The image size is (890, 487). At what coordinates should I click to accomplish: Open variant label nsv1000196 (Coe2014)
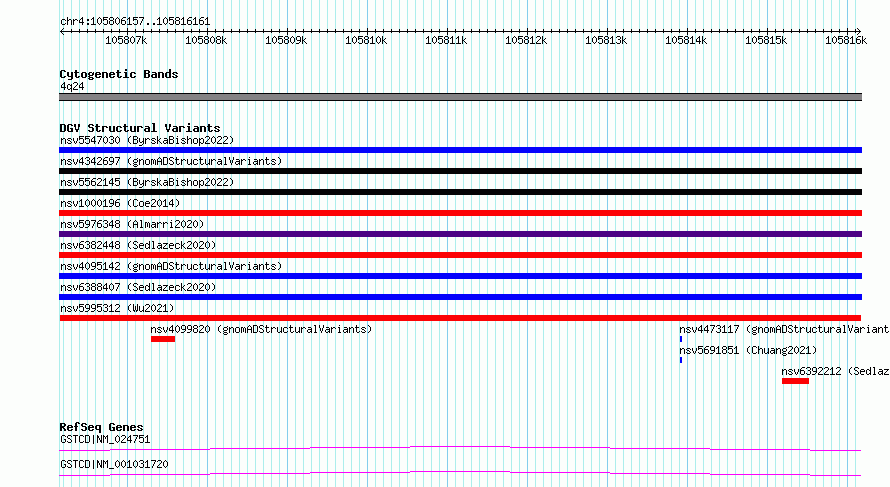[120, 203]
